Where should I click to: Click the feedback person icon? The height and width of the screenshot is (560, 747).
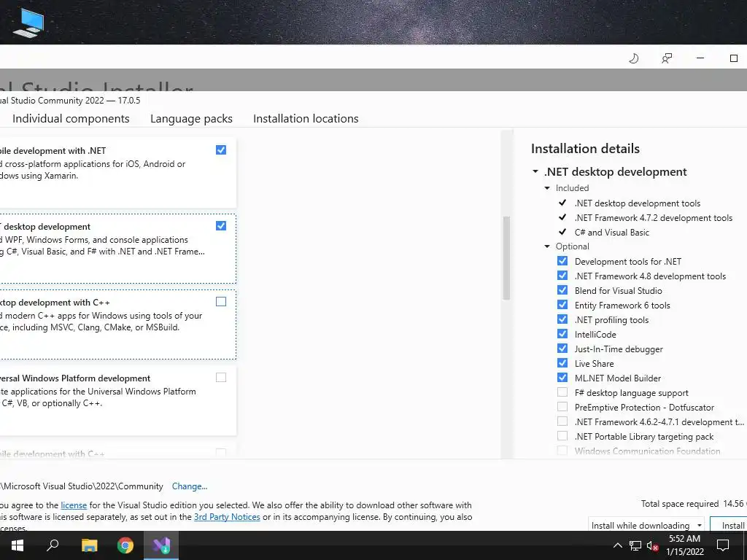(x=667, y=58)
